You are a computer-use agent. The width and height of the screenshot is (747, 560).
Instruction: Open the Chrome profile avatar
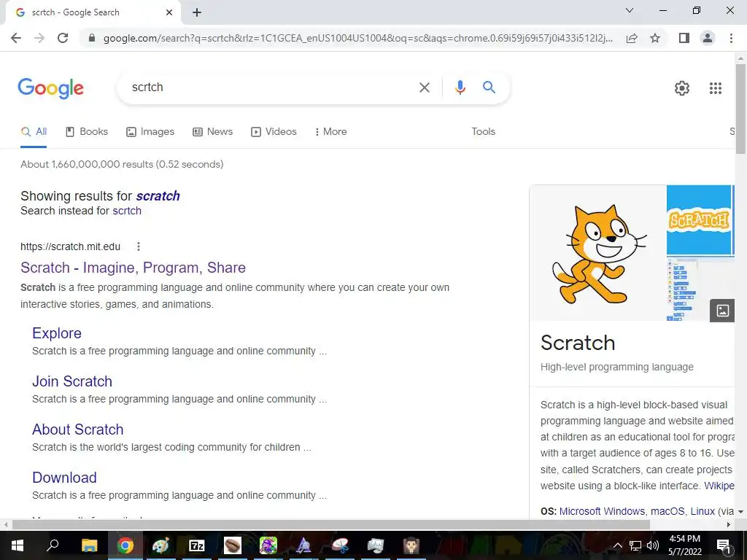pos(708,38)
